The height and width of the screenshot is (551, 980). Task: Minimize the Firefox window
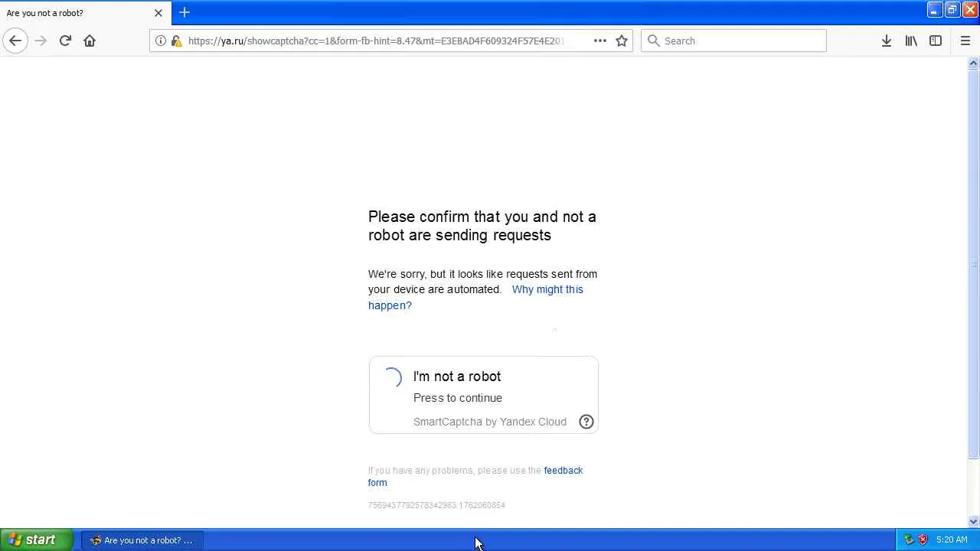pyautogui.click(x=934, y=10)
